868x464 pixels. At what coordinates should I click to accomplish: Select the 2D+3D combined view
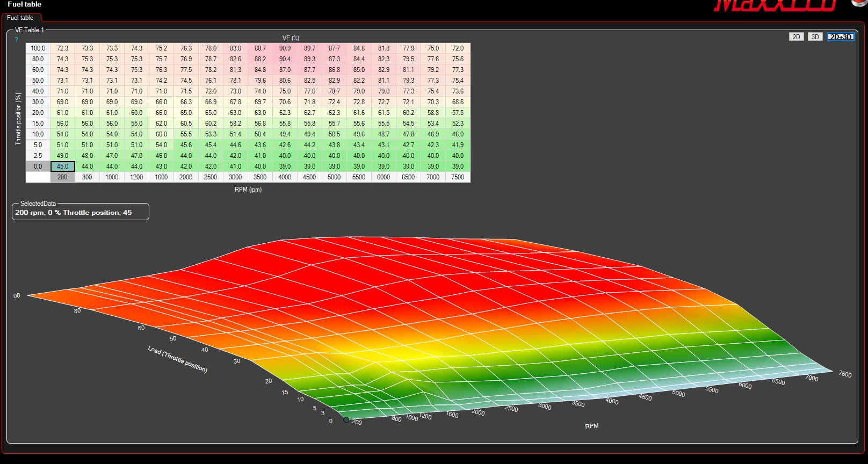840,37
